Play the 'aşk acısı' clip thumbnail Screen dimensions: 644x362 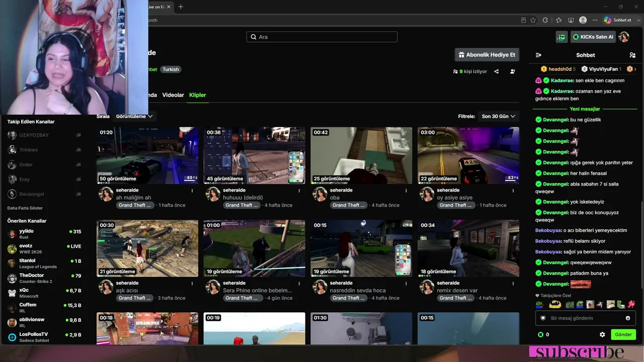[147, 248]
